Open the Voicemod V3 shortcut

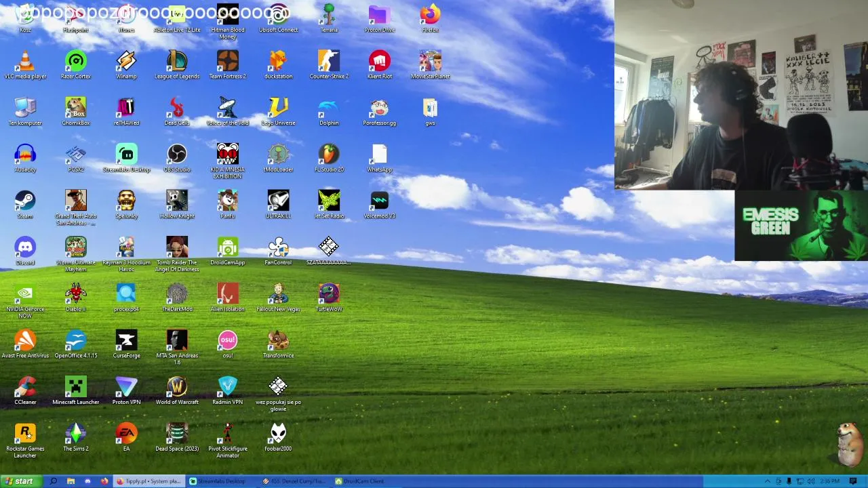point(380,205)
